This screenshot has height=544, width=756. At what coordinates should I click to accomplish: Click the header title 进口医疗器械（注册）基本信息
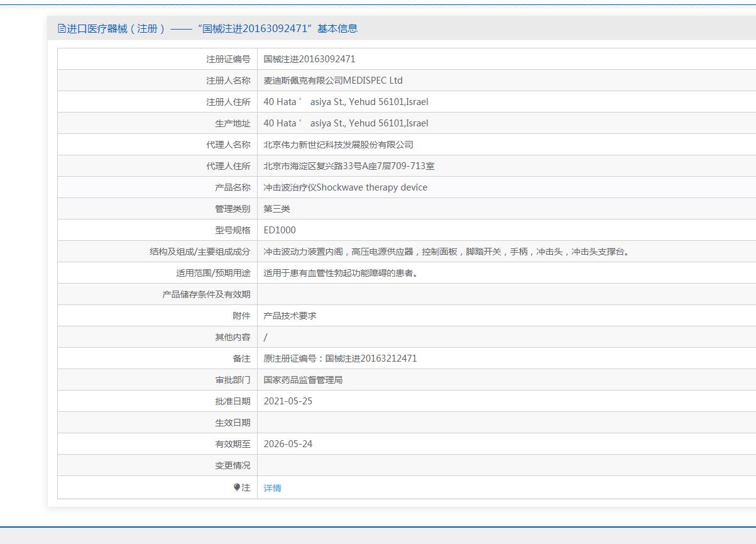[x=212, y=28]
